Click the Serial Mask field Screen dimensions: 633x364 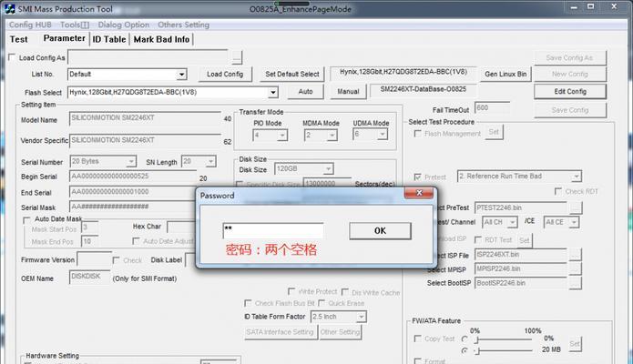tap(133, 207)
